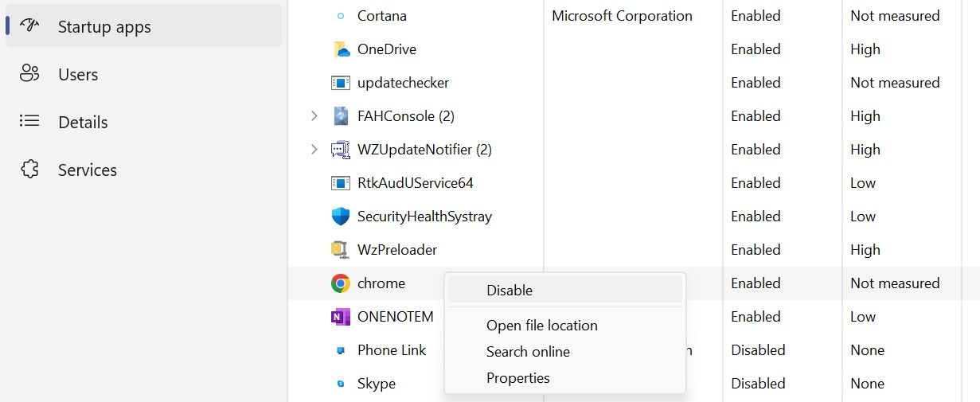This screenshot has height=402, width=980.
Task: Expand the WZUpdateNotifier (2) group
Action: coord(314,150)
